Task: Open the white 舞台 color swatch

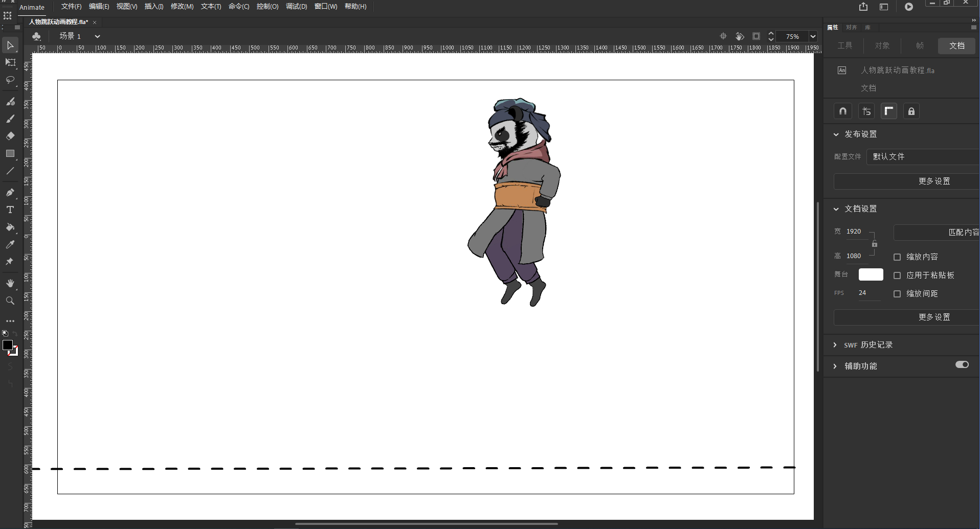Action: coord(871,274)
